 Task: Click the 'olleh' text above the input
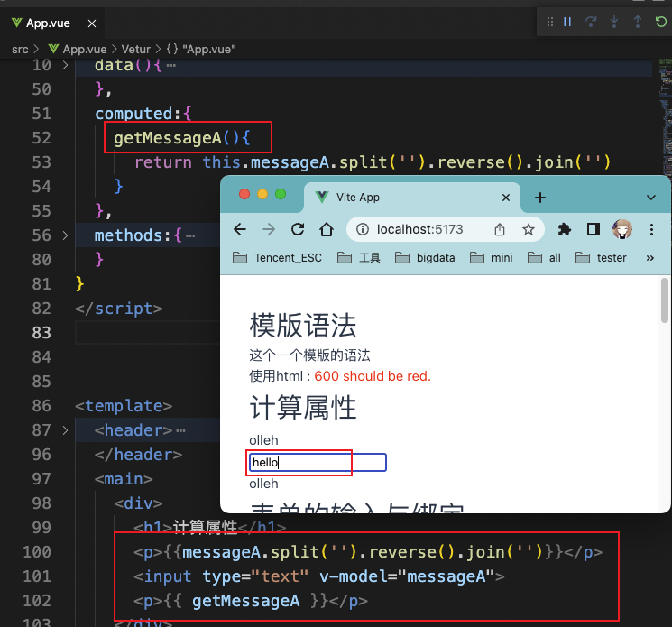(x=263, y=440)
